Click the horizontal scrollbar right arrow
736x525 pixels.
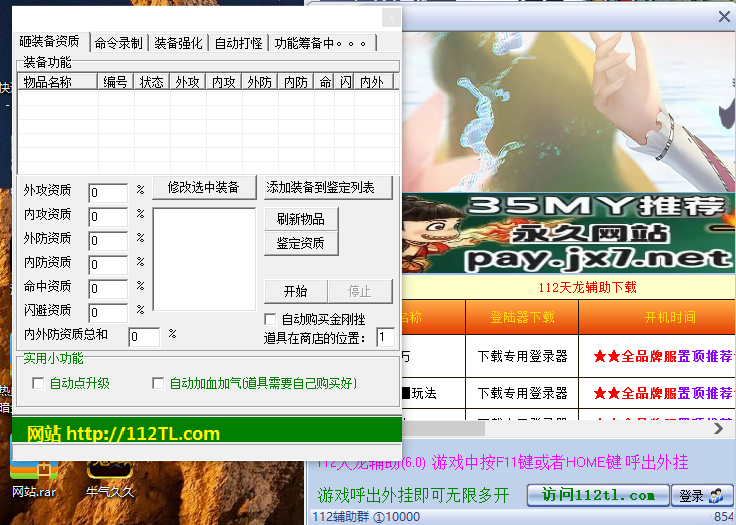718,428
